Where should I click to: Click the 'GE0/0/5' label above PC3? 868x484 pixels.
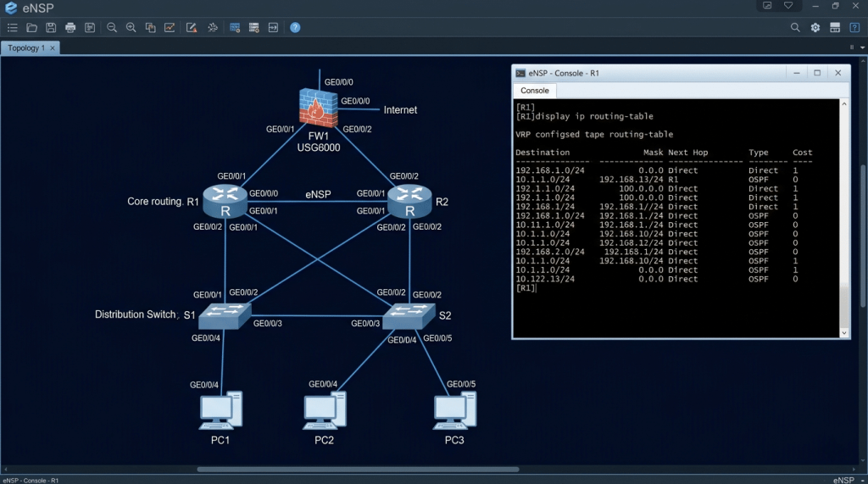(461, 384)
